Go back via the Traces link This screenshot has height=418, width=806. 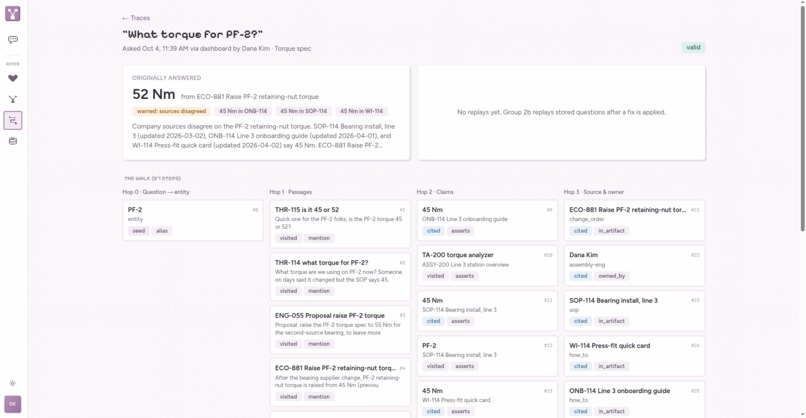click(x=136, y=18)
